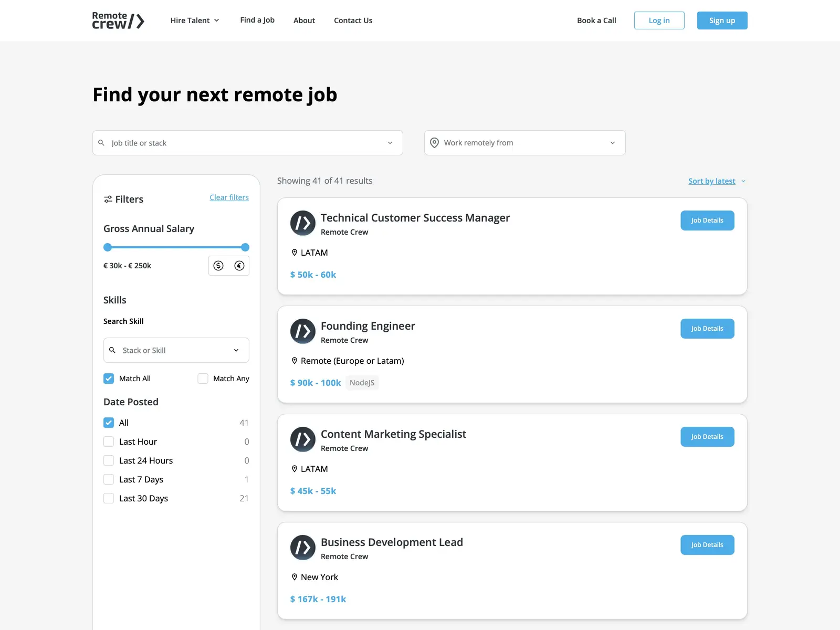Click the Job title or stack input field
840x630 pixels.
click(x=247, y=143)
